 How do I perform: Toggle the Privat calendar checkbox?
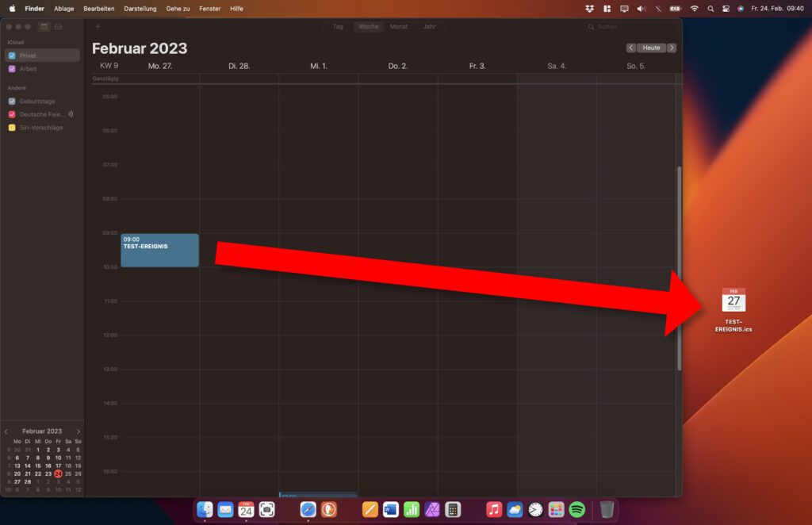[x=12, y=56]
